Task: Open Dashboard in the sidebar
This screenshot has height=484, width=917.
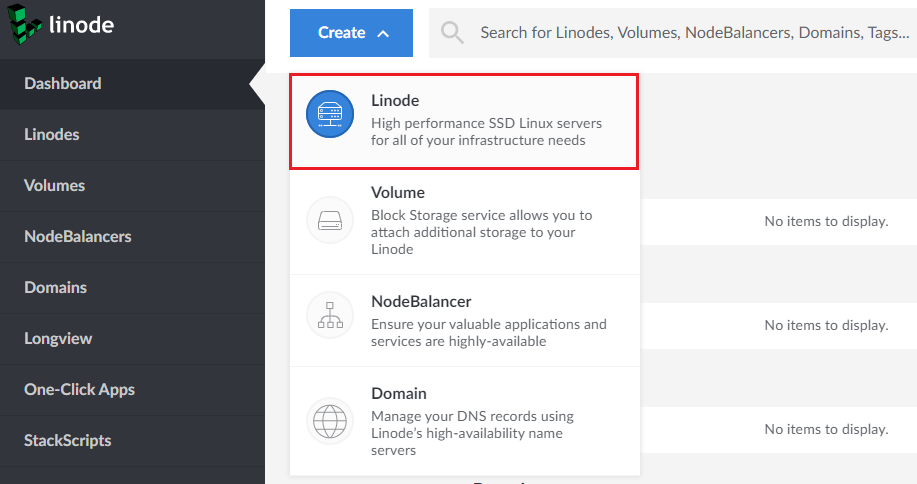Action: 63,84
